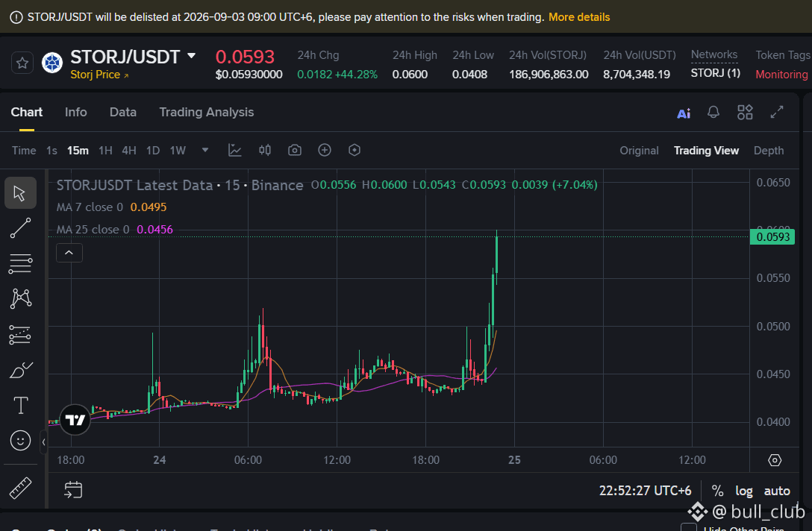This screenshot has width=812, height=531.
Task: Open the Info tab
Action: click(x=75, y=113)
